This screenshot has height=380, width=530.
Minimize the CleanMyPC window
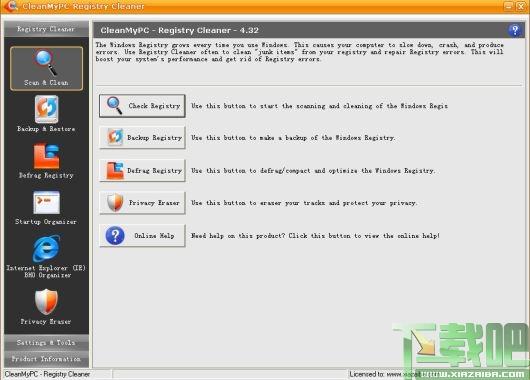pos(509,6)
